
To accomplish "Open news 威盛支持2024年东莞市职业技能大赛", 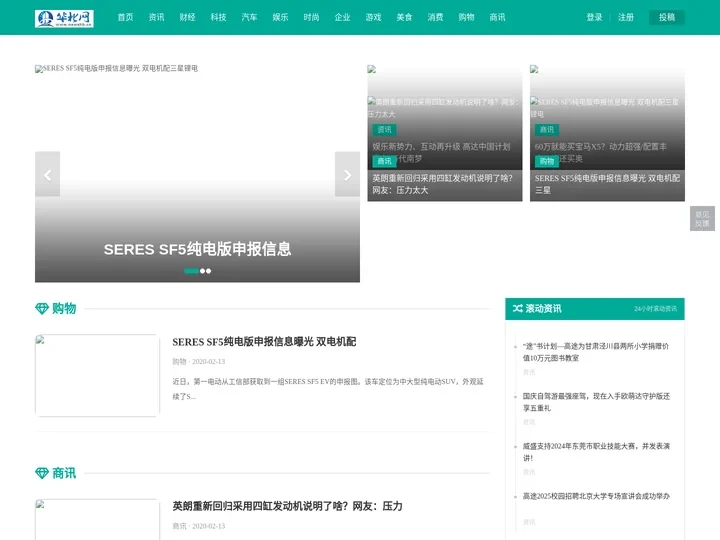I will 596,452.
